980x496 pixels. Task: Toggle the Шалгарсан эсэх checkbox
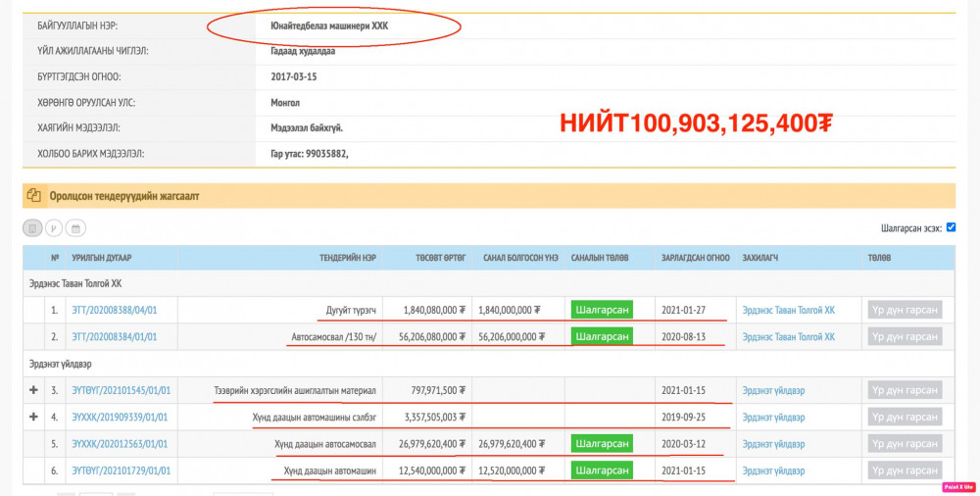951,227
